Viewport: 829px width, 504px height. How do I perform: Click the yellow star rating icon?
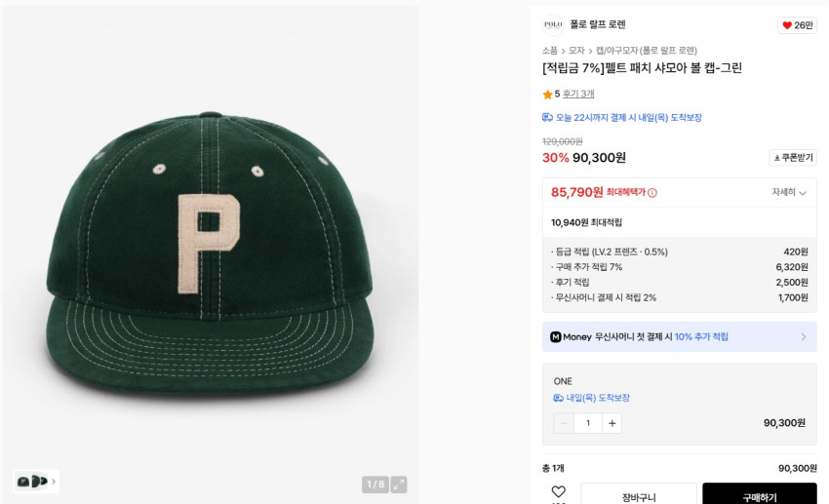pos(547,95)
